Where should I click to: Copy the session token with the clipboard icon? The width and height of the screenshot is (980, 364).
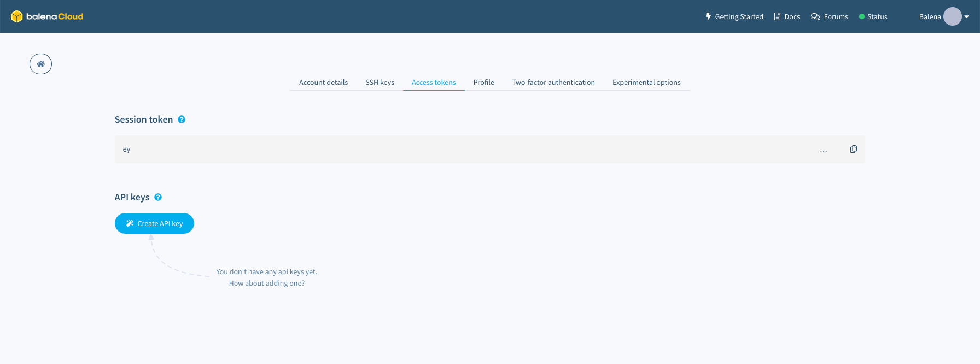853,149
